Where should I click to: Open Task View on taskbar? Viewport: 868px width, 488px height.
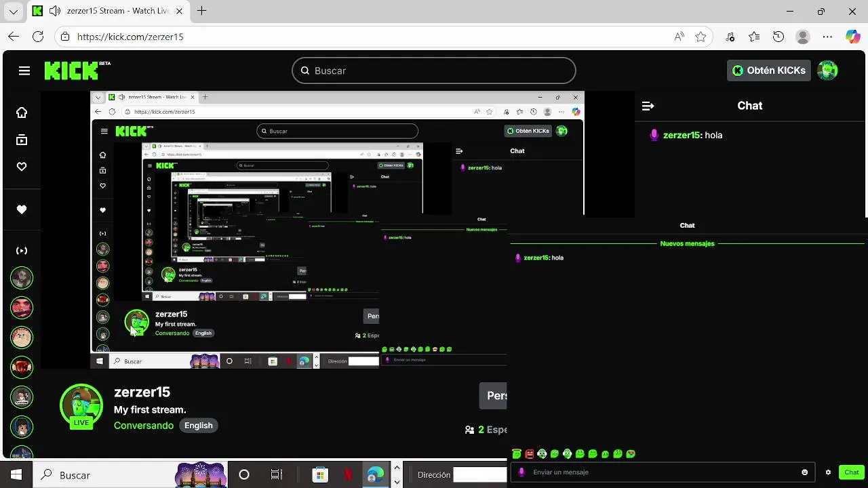(276, 474)
